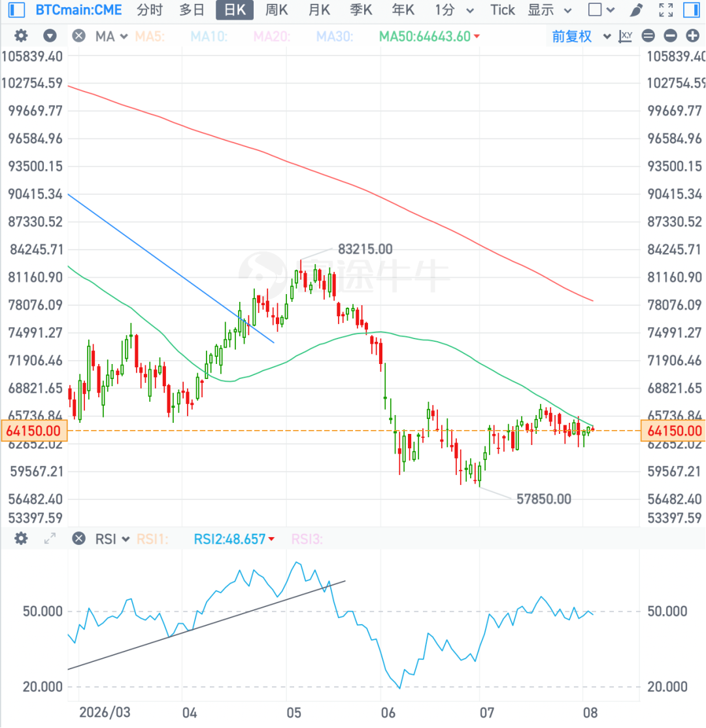Image resolution: width=706 pixels, height=728 pixels.
Task: Switch to 周K weekly tab
Action: pyautogui.click(x=277, y=10)
